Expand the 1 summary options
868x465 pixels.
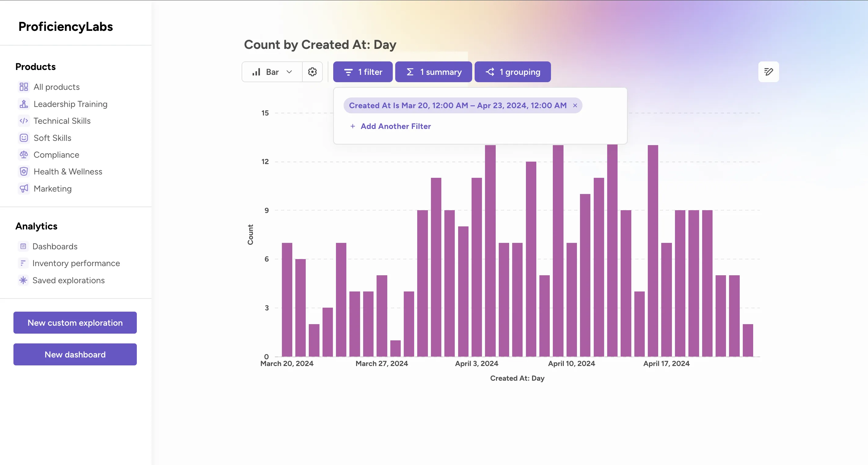tap(433, 71)
